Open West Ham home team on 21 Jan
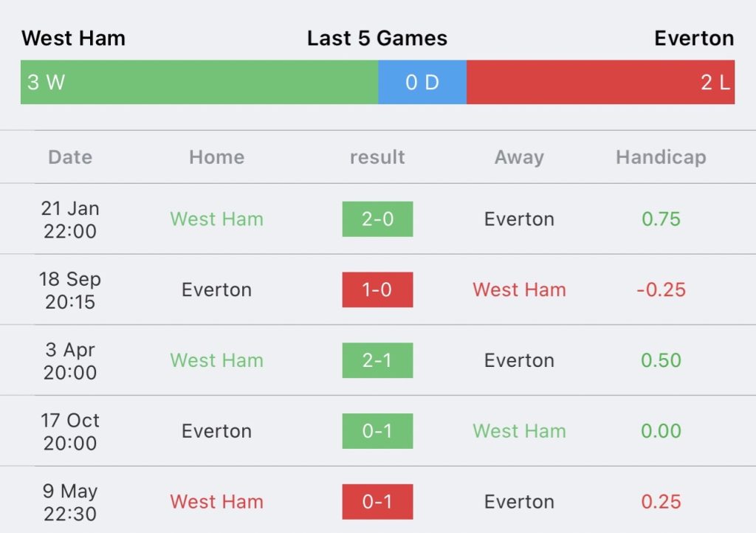The height and width of the screenshot is (533, 756). (216, 219)
